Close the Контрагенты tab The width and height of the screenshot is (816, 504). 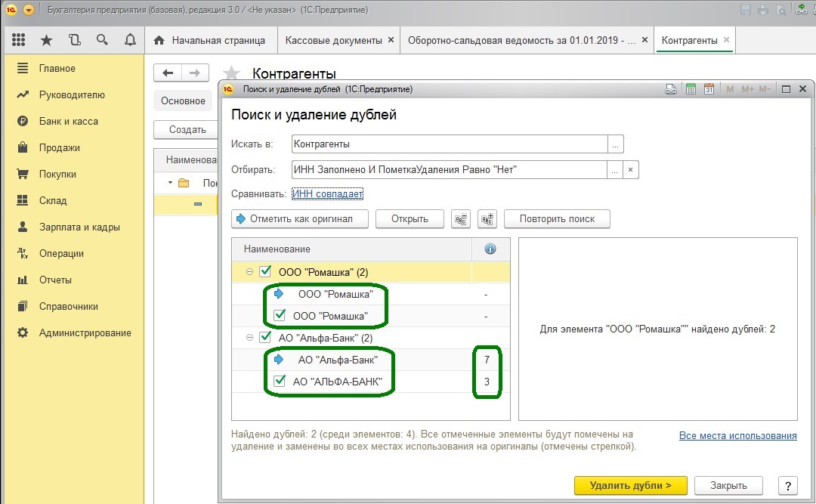[726, 39]
